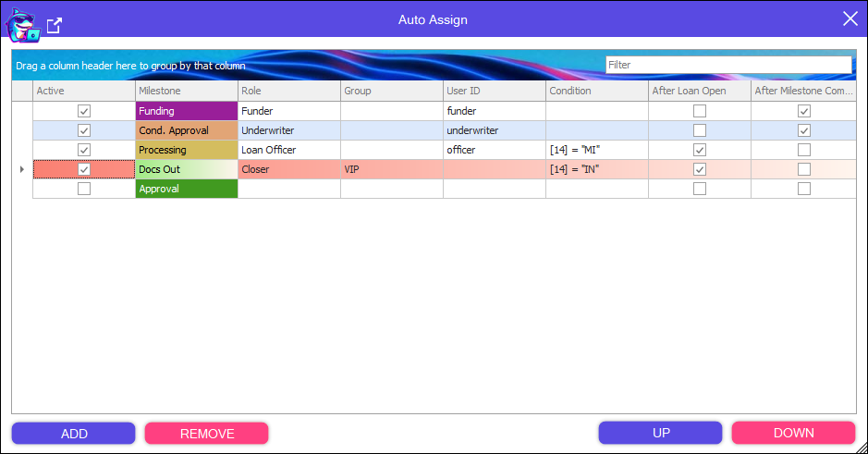868x454 pixels.
Task: Uncheck Active for the Funding row
Action: pyautogui.click(x=84, y=111)
